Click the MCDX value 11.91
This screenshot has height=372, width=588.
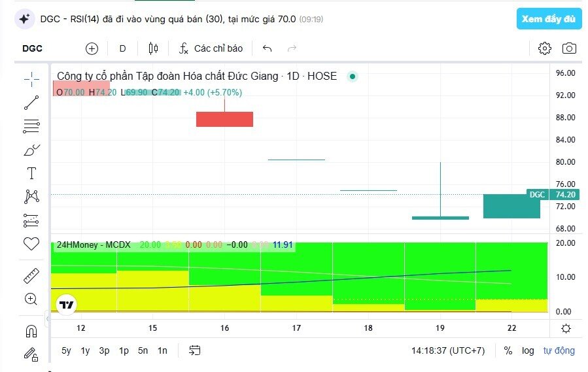[x=283, y=245]
